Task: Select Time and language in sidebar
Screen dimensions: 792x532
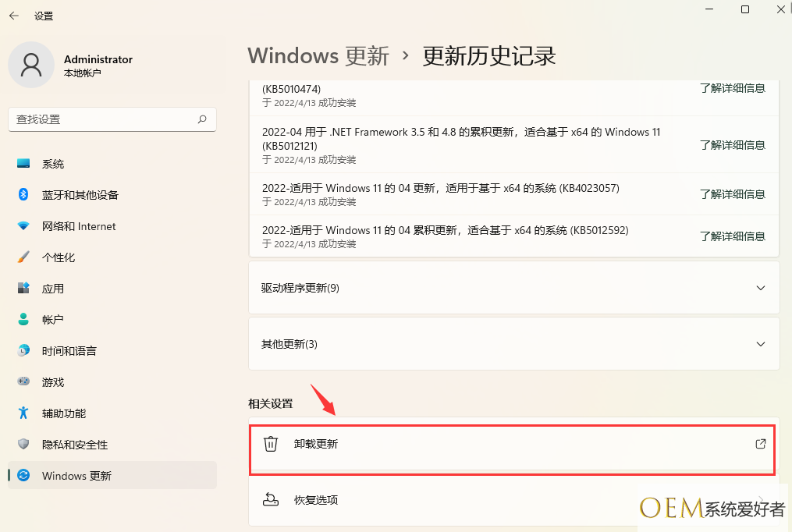Action: point(69,351)
